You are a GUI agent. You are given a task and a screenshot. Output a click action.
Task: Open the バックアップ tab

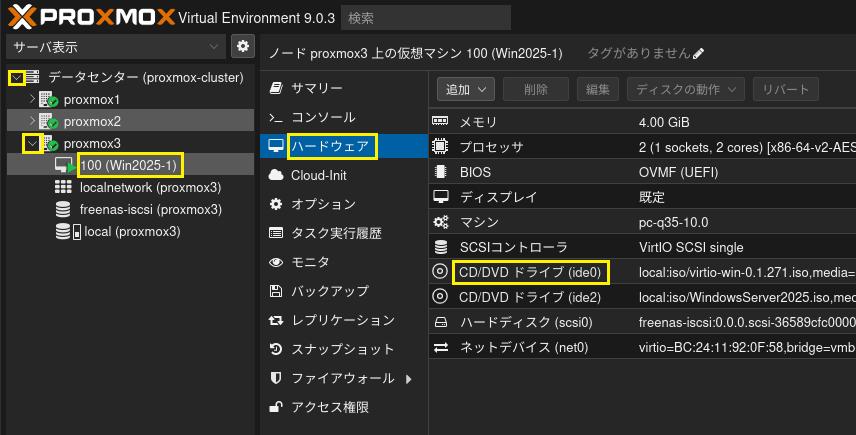344,291
